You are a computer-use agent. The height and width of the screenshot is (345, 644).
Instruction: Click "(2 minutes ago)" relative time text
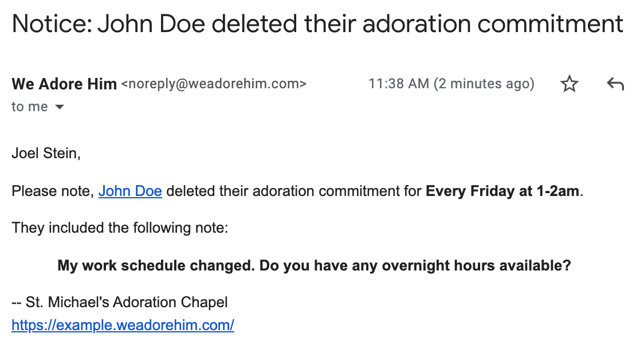click(x=484, y=84)
